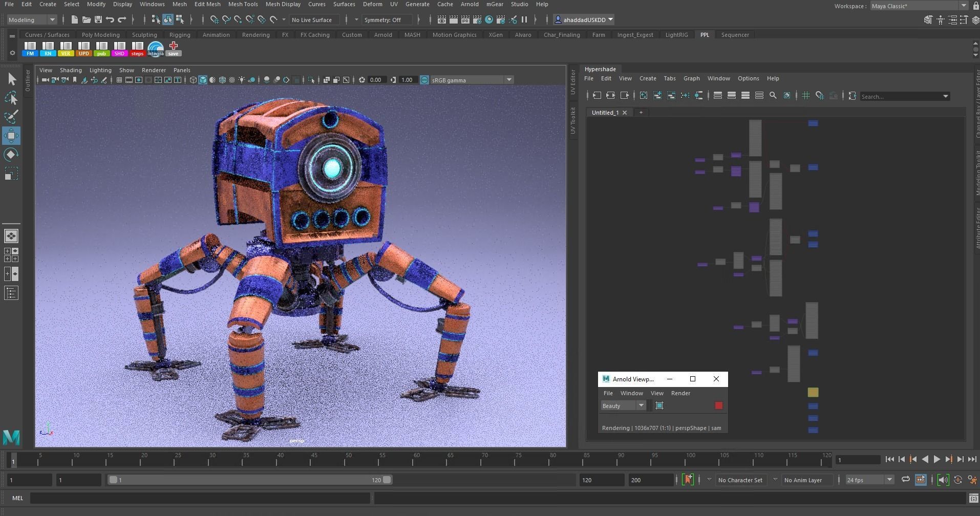
Task: Expand the Hypershade search field dropdown
Action: pos(946,96)
